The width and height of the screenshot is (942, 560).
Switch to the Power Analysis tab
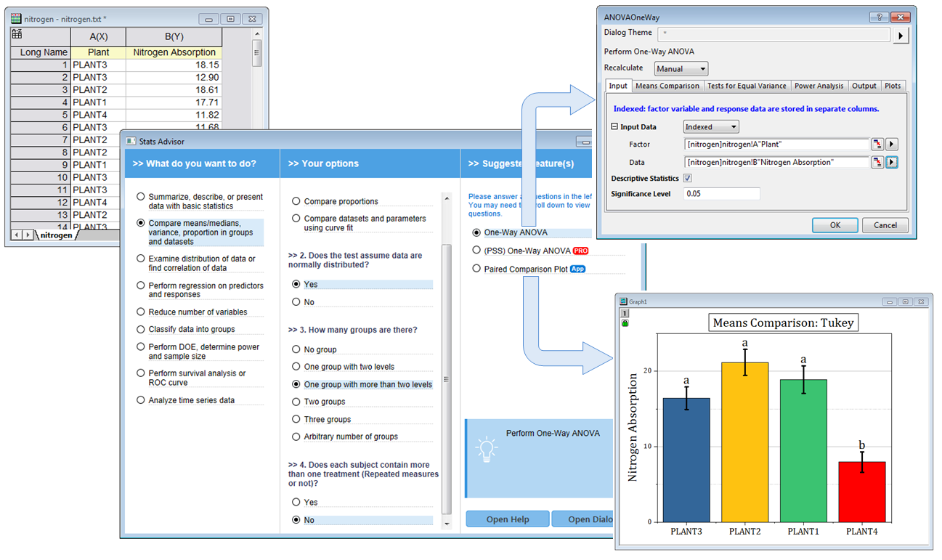[x=819, y=86]
